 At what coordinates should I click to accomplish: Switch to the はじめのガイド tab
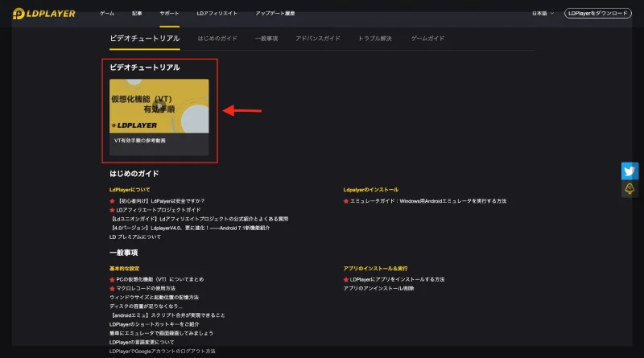click(217, 38)
